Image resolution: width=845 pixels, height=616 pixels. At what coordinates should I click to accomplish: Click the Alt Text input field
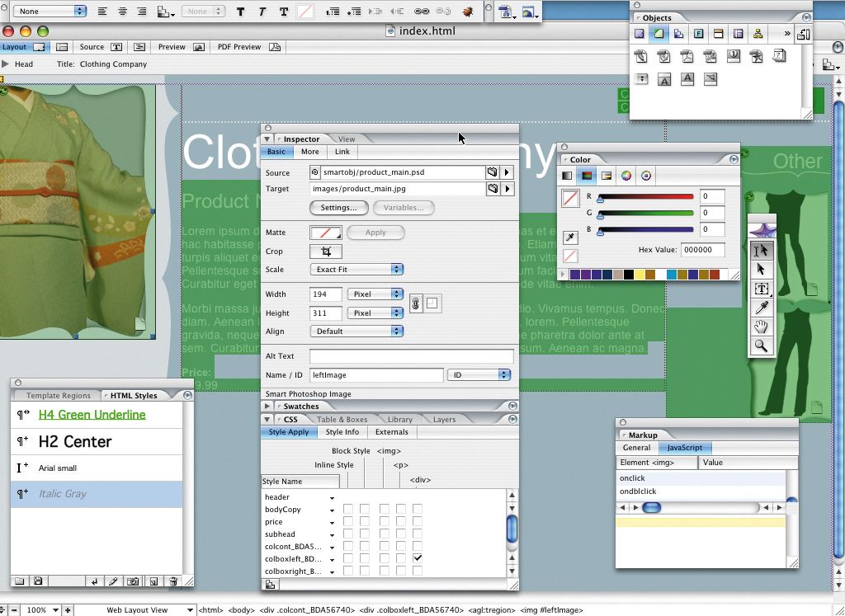click(x=412, y=356)
